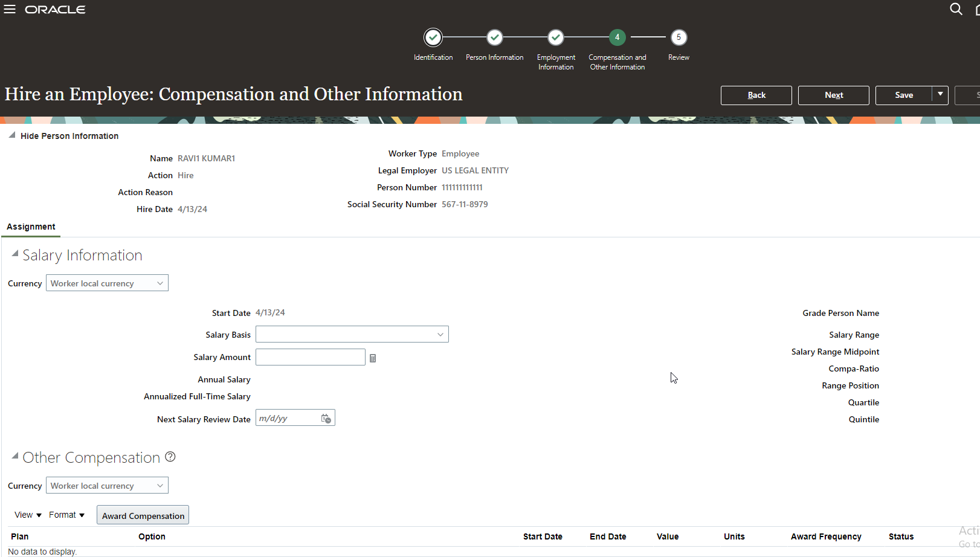Click the End Date column header
This screenshot has width=980, height=557.
point(608,536)
